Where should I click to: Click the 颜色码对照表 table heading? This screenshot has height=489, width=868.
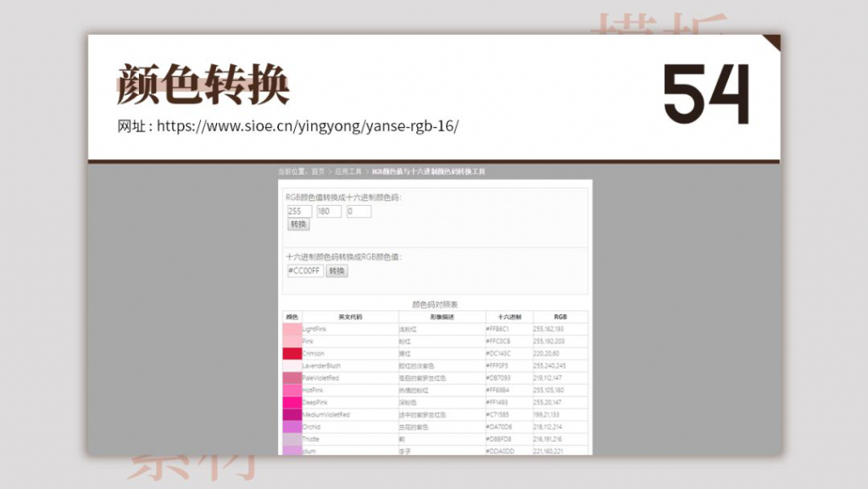click(x=437, y=303)
